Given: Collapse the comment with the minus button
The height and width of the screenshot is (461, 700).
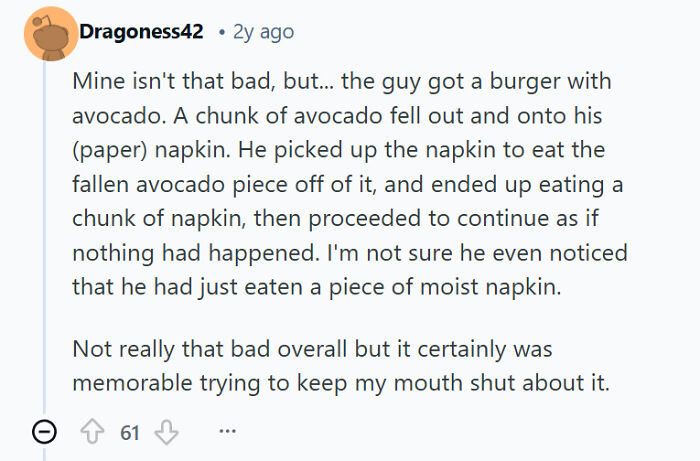Looking at the screenshot, I should tap(44, 433).
